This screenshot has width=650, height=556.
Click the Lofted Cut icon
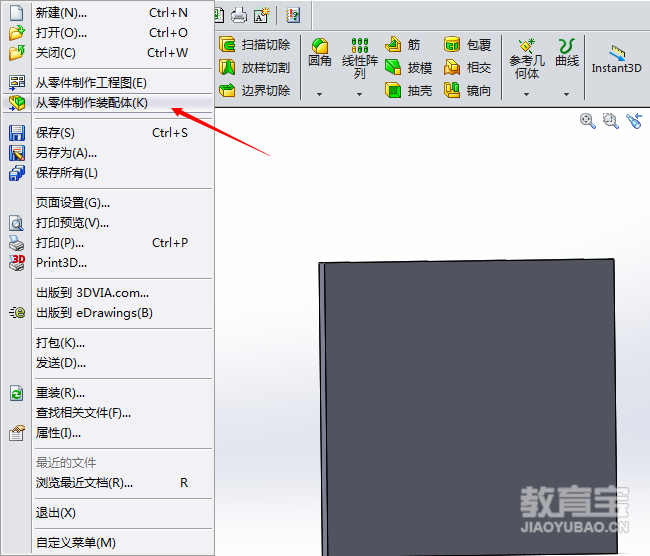227,67
